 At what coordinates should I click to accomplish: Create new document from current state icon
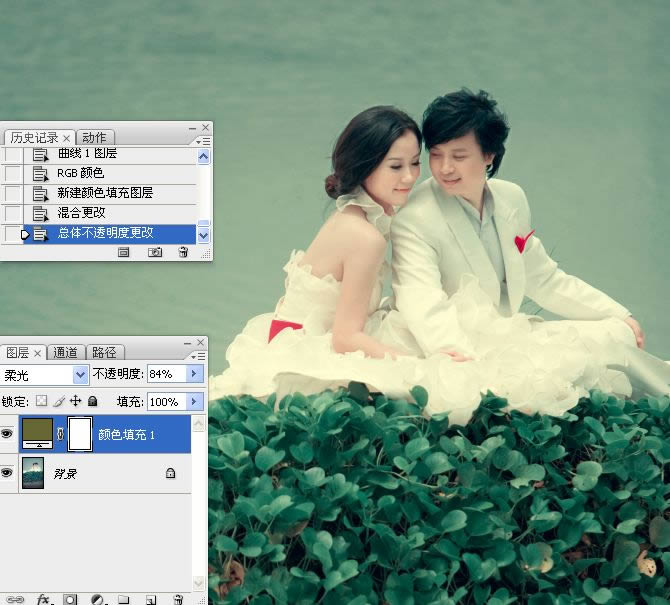(x=124, y=253)
